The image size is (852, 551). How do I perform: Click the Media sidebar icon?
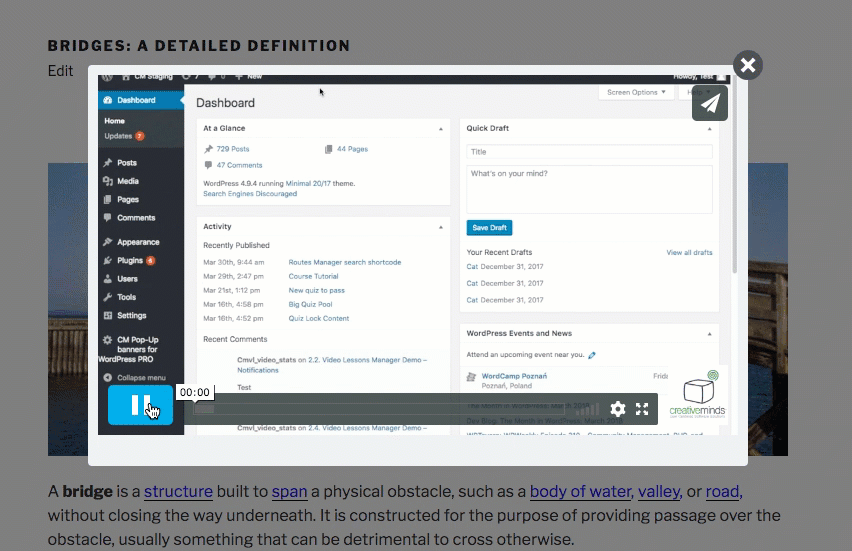(108, 181)
